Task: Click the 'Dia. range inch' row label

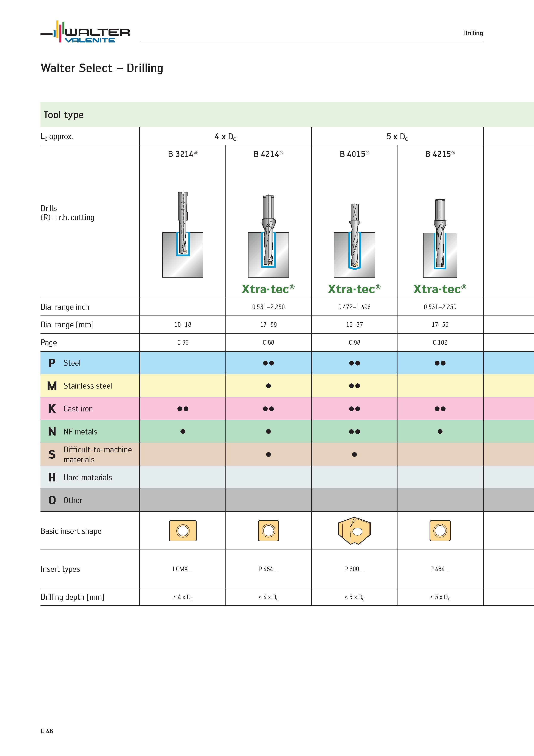Action: (65, 307)
